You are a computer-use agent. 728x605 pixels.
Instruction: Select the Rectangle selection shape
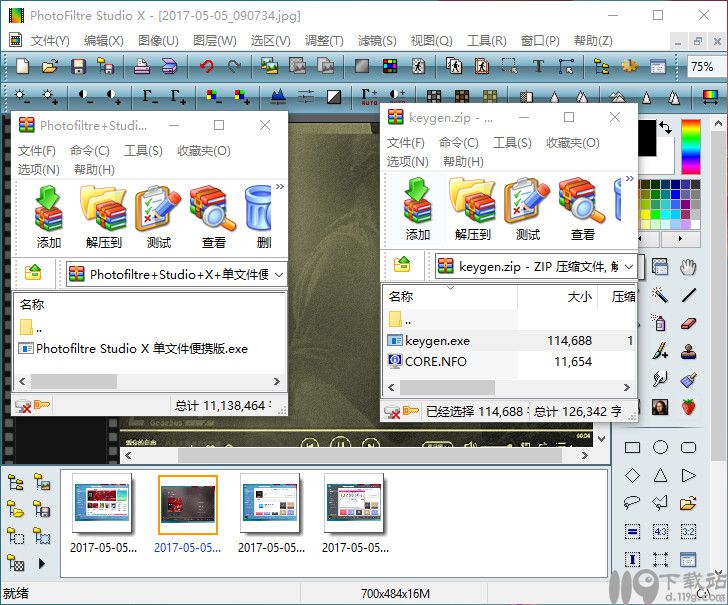pyautogui.click(x=632, y=448)
